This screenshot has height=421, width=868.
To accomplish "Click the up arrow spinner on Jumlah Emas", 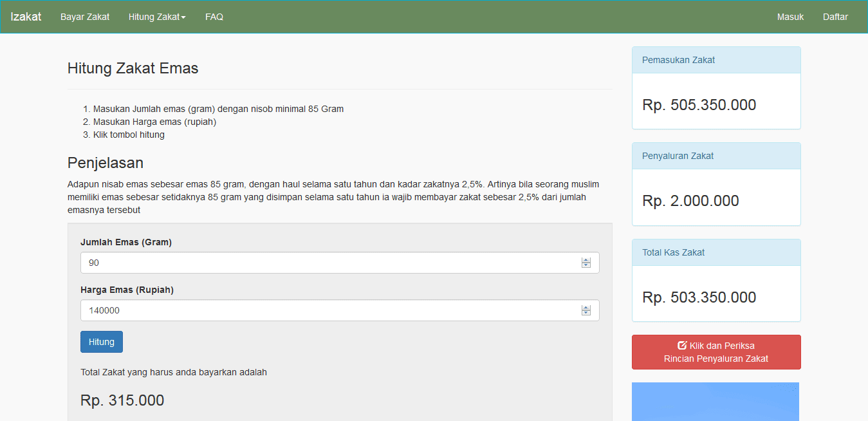I will [x=586, y=259].
